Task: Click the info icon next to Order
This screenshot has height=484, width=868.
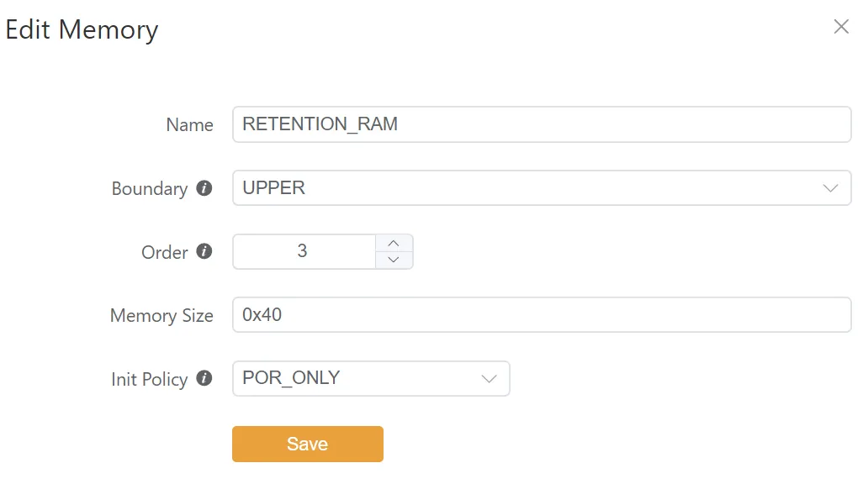Action: (x=204, y=251)
